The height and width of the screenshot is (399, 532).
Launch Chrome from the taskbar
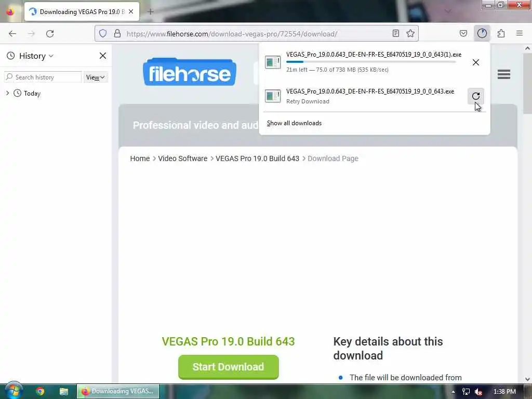(x=40, y=391)
